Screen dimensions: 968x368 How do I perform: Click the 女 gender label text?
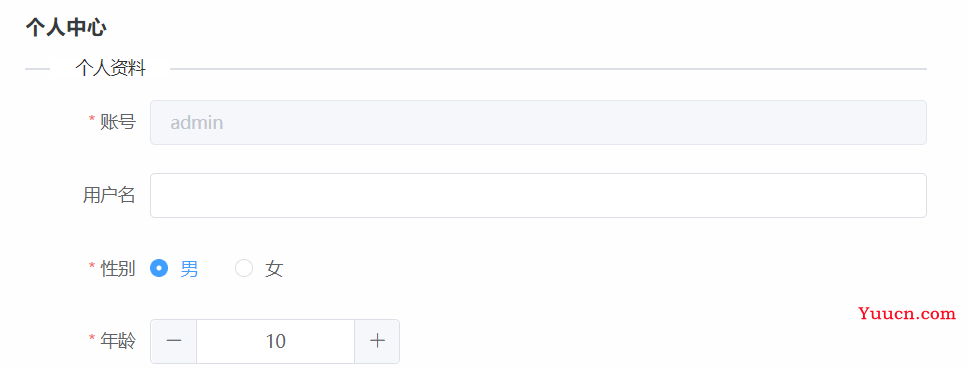pyautogui.click(x=274, y=269)
